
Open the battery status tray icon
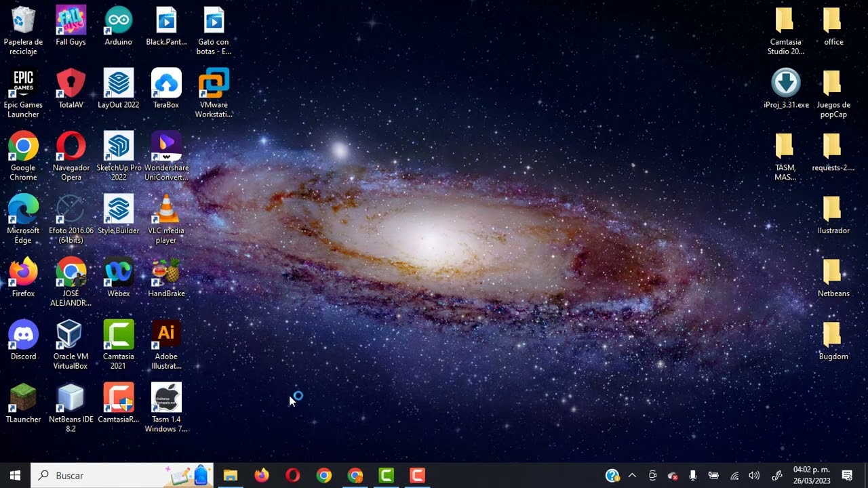point(713,476)
